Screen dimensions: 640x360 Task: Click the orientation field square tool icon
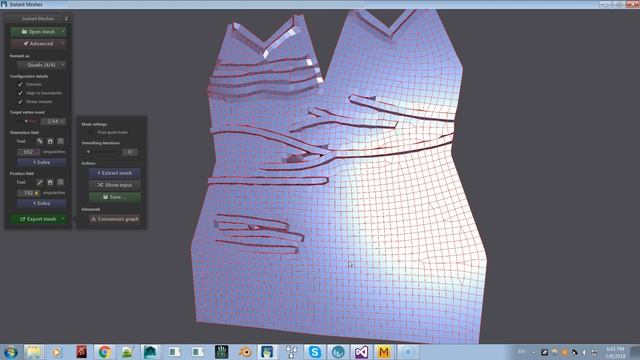pyautogui.click(x=60, y=141)
